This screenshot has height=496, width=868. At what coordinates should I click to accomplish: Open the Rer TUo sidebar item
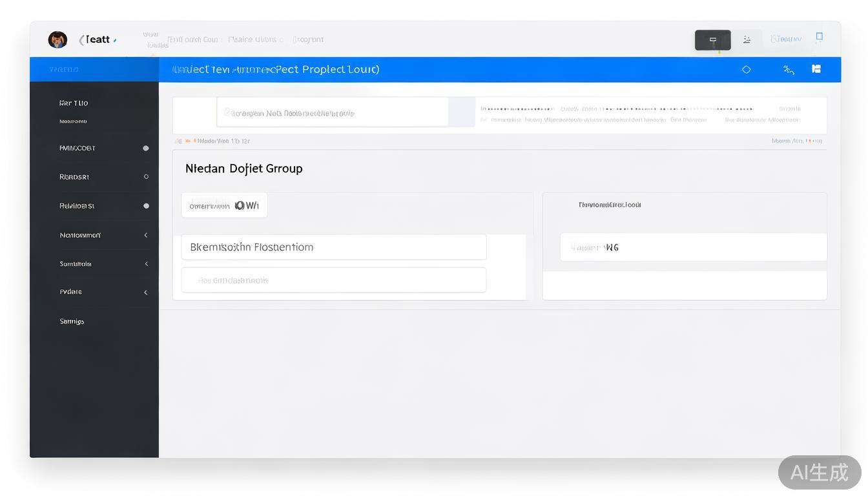[74, 103]
